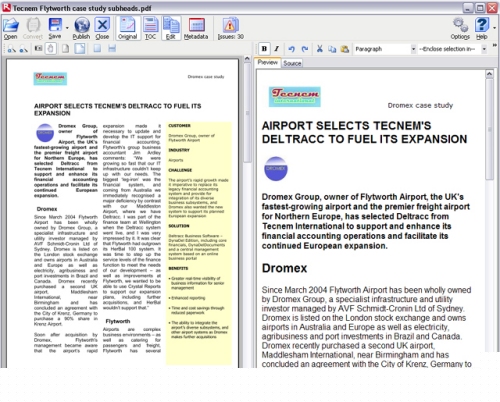500x402 pixels.
Task: Toggle the Edit view panel
Action: point(171,28)
